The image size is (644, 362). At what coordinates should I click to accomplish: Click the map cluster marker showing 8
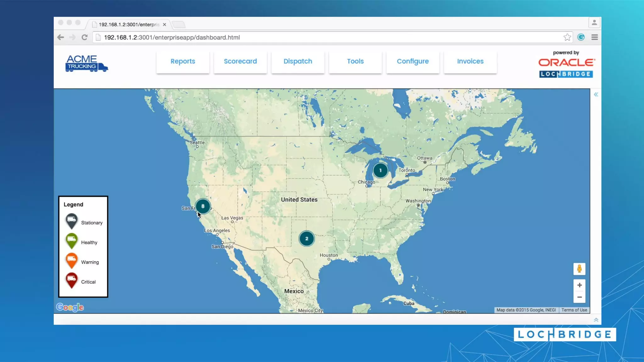pos(203,206)
